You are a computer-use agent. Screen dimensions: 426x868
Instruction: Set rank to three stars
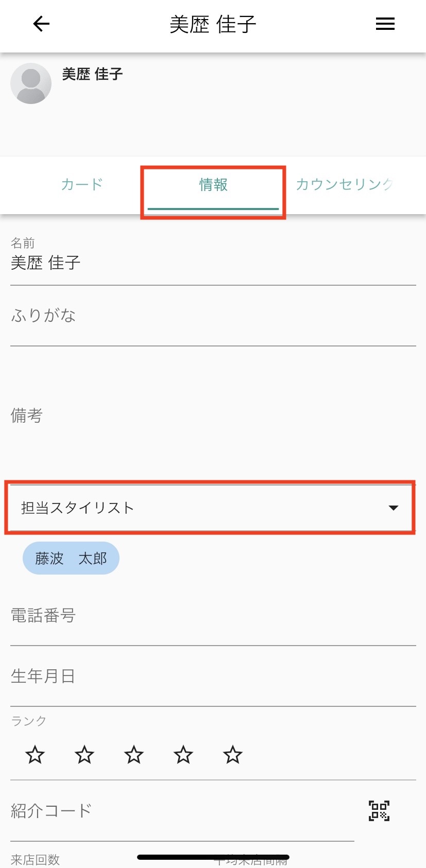click(134, 755)
